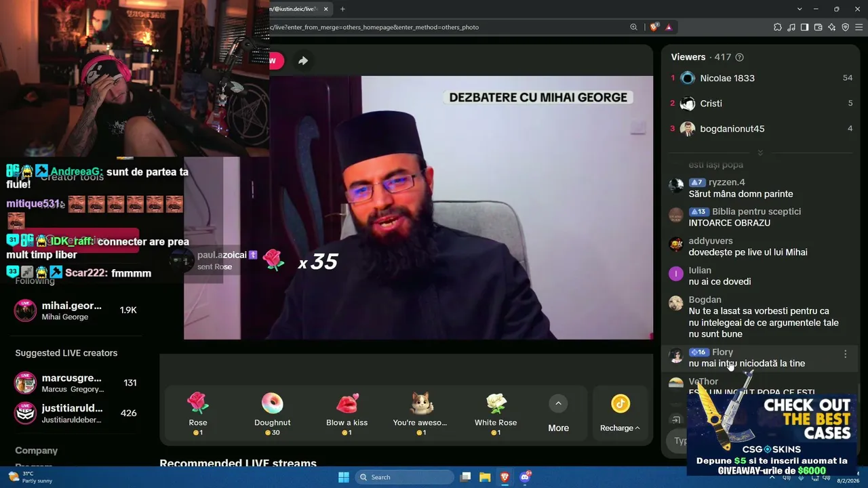Click the share arrow above the stream

pos(303,60)
